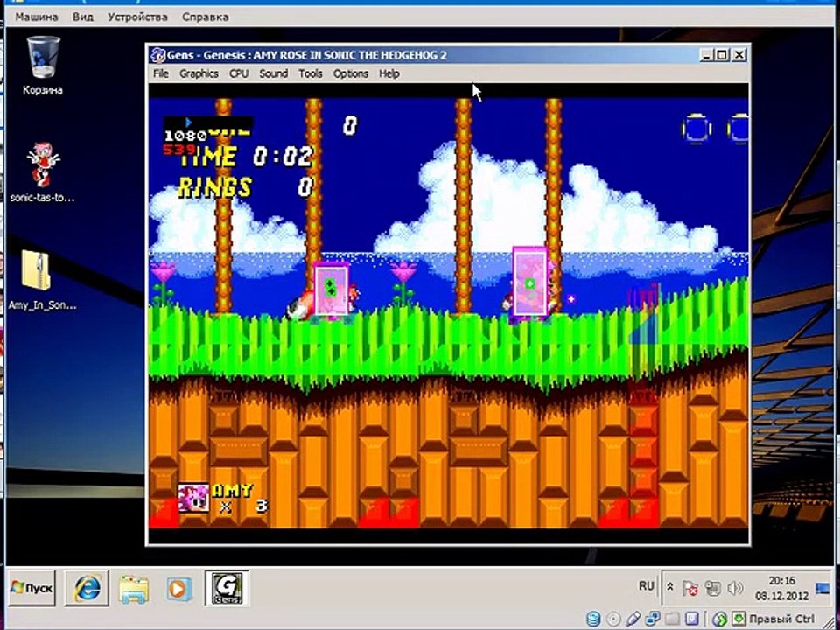840x630 pixels.
Task: Click the network tray icon
Action: pos(712,588)
